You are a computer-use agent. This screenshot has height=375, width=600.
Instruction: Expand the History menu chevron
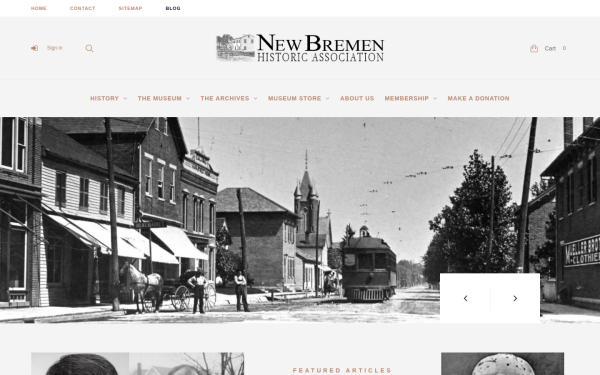pyautogui.click(x=125, y=99)
